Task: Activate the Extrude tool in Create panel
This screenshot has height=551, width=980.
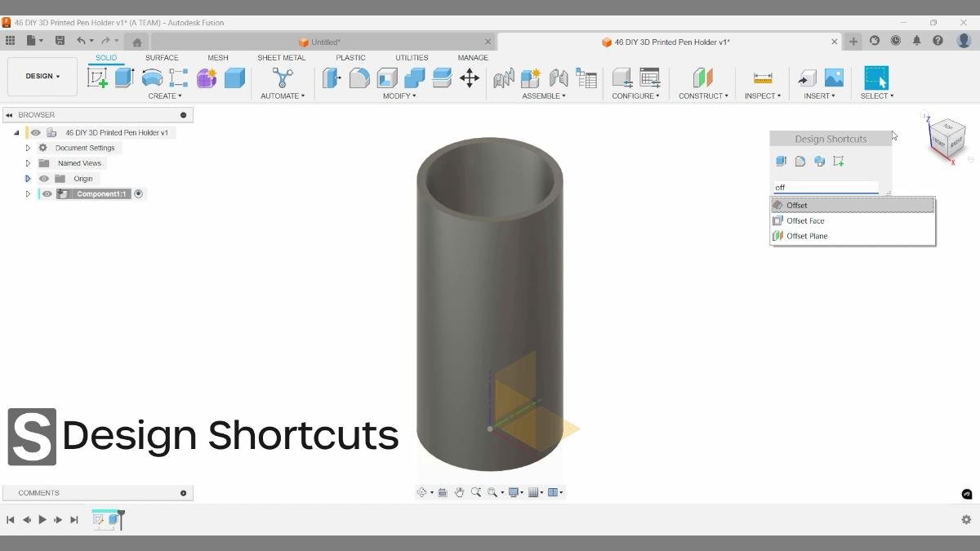Action: pos(122,78)
